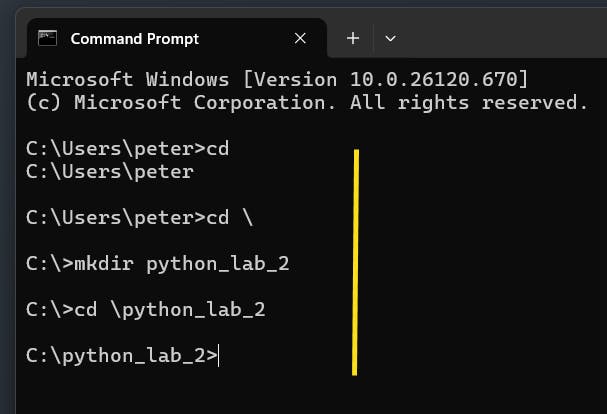Click the Command Prompt terminal icon in tab

tap(47, 38)
